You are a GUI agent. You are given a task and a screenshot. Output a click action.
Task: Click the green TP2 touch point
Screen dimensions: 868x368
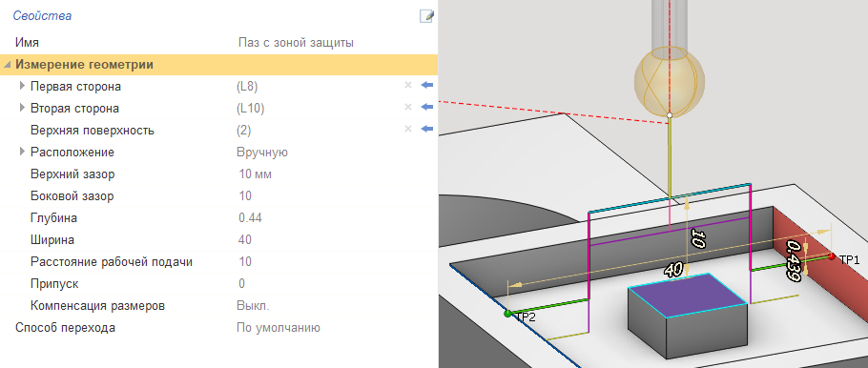coord(507,314)
